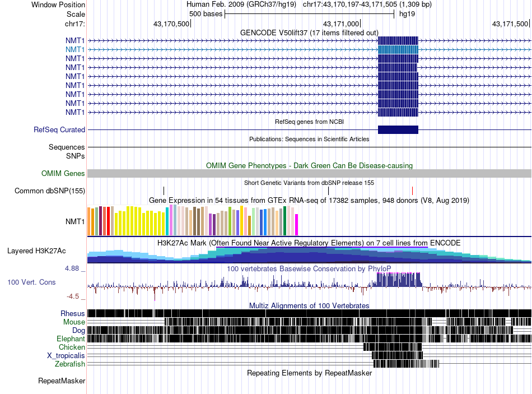This screenshot has width=532, height=394.
Task: Click the Mouse alignment label
Action: click(74, 322)
